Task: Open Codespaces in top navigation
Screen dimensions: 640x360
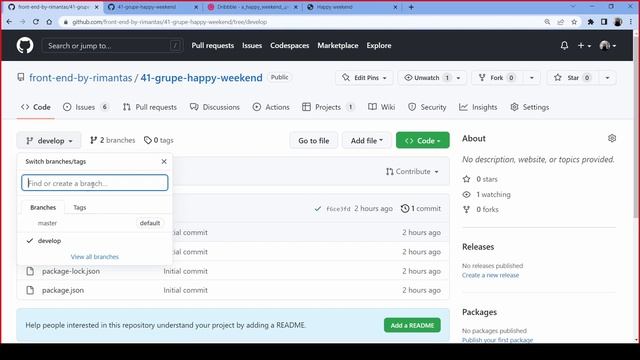Action: pos(289,46)
